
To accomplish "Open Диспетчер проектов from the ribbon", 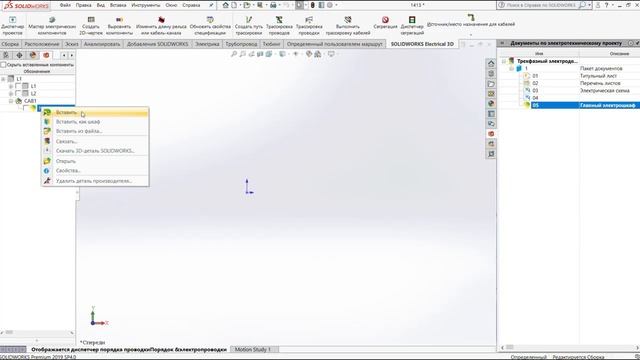I will click(x=12, y=25).
